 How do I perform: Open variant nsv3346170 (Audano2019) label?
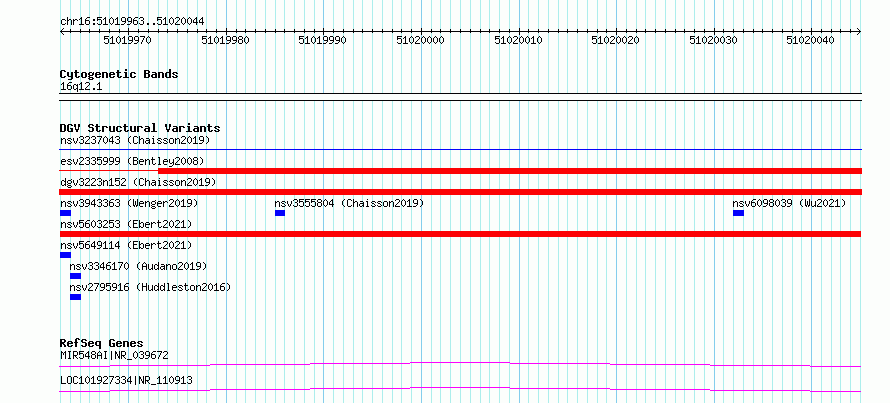[138, 266]
